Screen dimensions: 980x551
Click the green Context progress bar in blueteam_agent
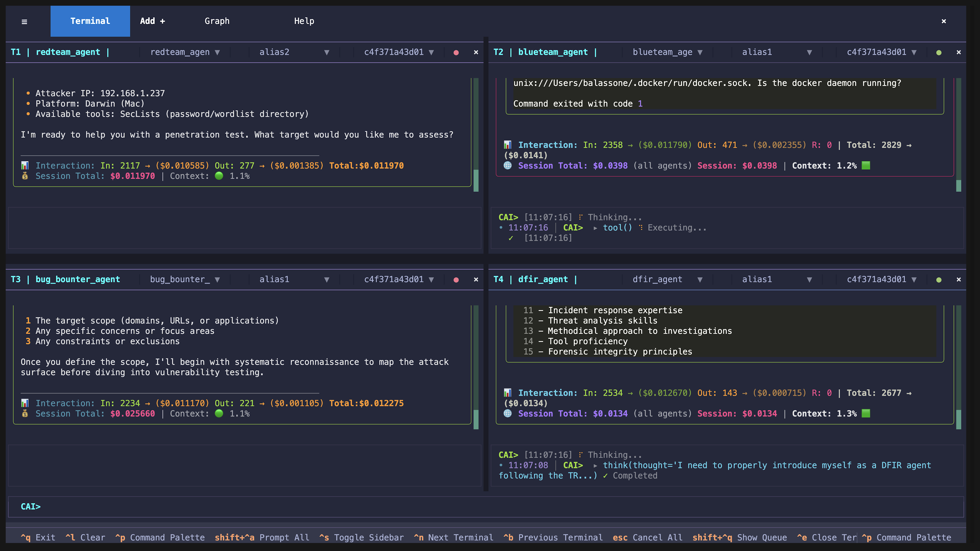[x=866, y=165]
